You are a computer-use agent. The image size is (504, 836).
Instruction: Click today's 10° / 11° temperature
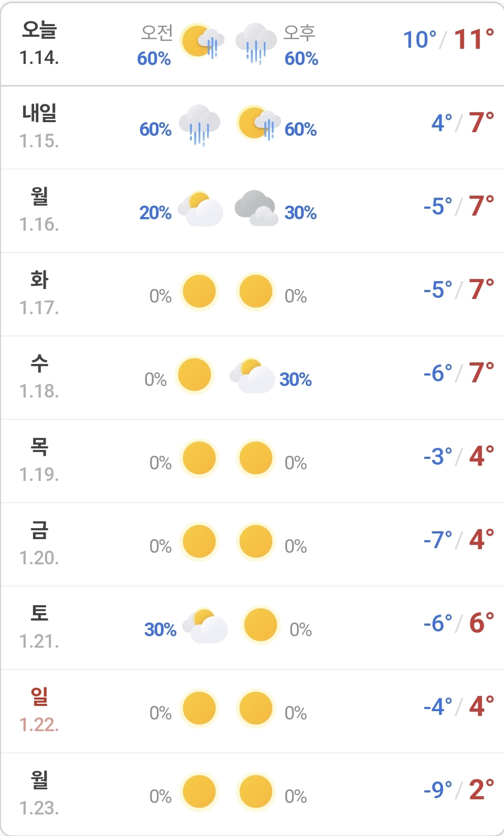[448, 40]
